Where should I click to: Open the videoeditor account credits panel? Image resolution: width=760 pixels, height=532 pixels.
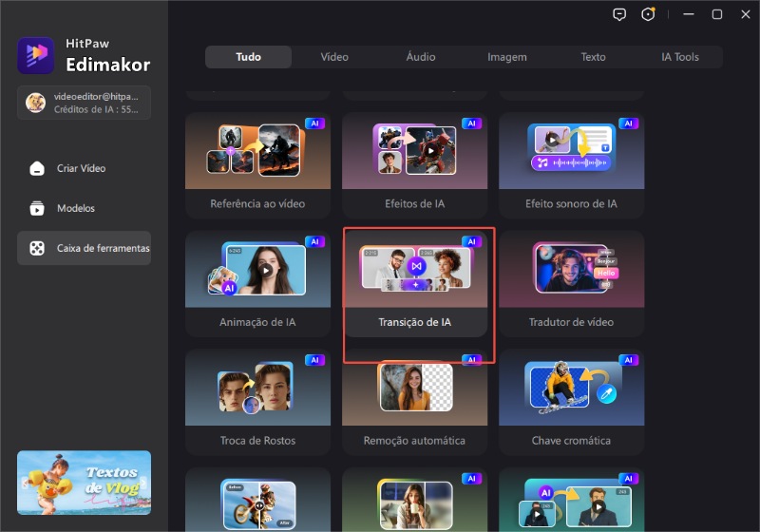click(84, 103)
